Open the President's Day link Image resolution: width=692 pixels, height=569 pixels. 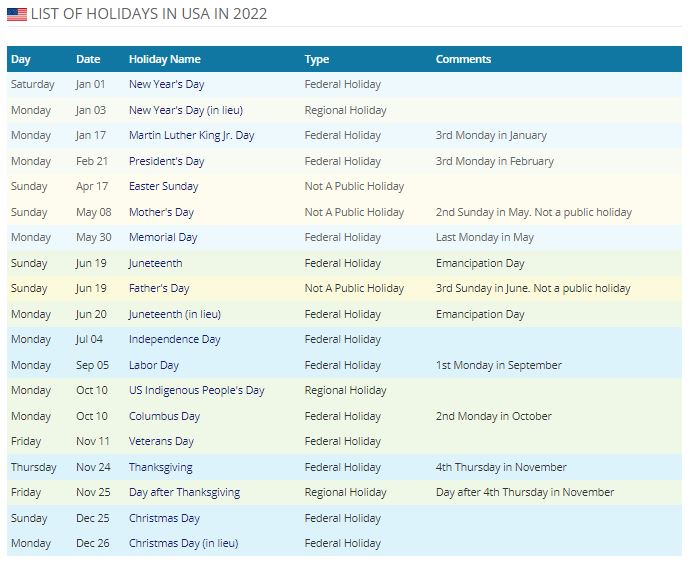click(166, 161)
